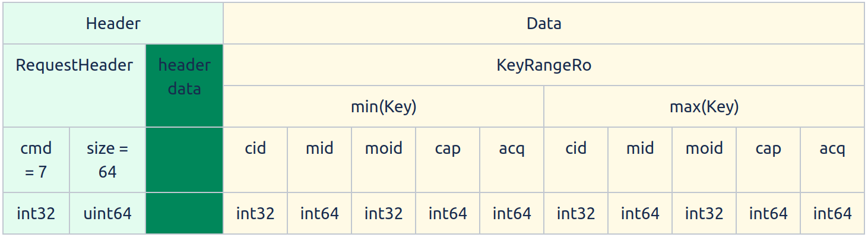Select the max(Key) cell
The width and height of the screenshot is (868, 237).
(704, 106)
